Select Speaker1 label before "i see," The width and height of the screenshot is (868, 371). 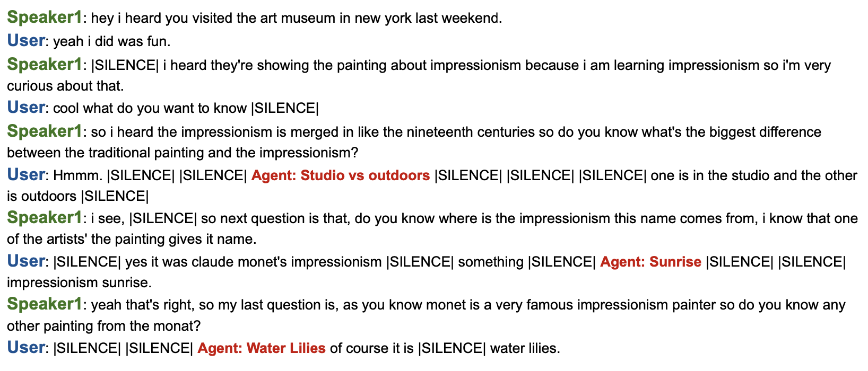click(45, 218)
